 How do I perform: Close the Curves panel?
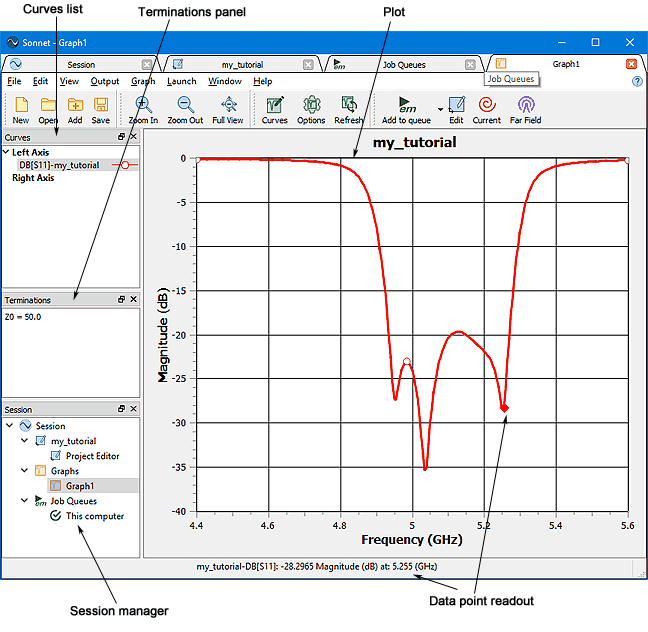click(133, 136)
